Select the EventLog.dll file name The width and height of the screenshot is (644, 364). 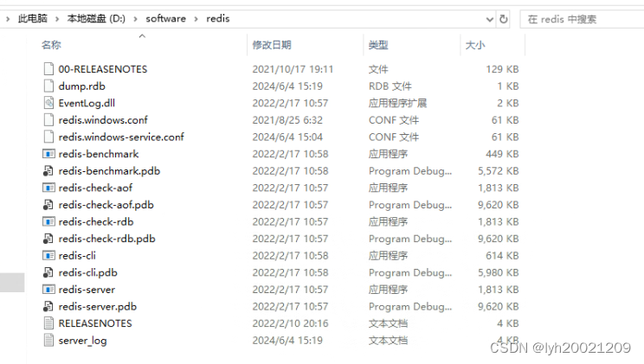pos(87,103)
